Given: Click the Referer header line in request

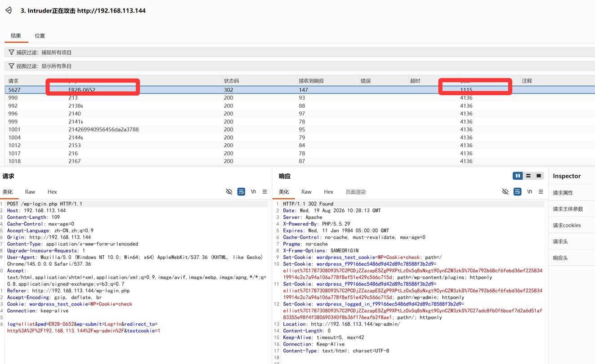Looking at the screenshot, I should pyautogui.click(x=68, y=291).
